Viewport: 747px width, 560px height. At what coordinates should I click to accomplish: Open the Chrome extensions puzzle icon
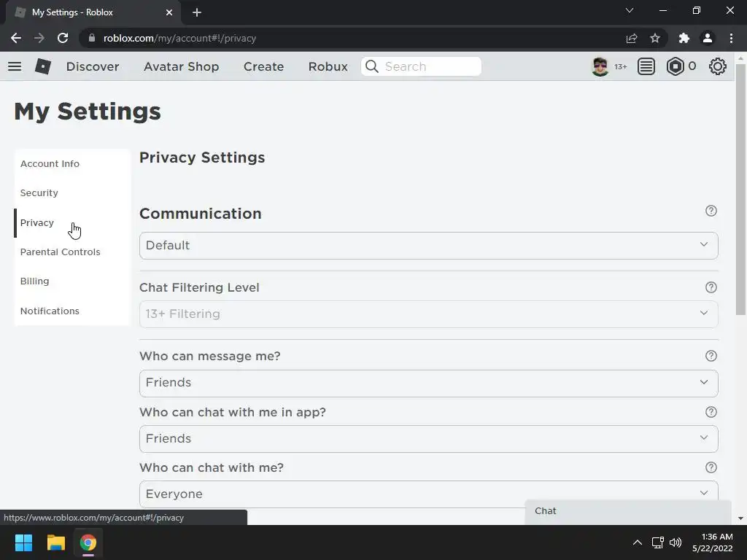coord(684,38)
